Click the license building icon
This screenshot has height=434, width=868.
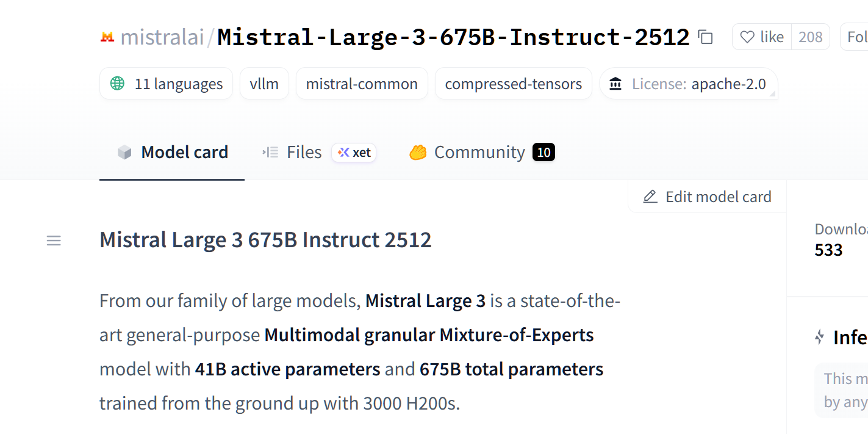615,84
